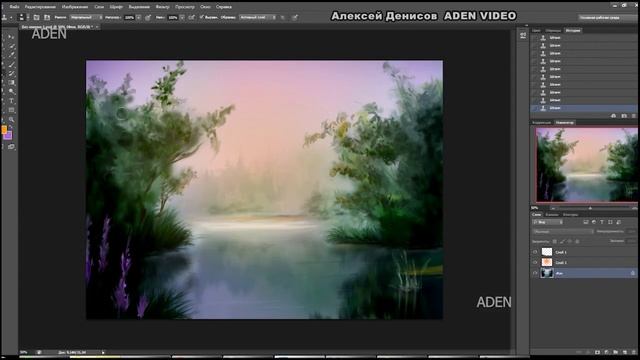Create new layer group folder icon
This screenshot has width=640, height=360.
(616, 352)
